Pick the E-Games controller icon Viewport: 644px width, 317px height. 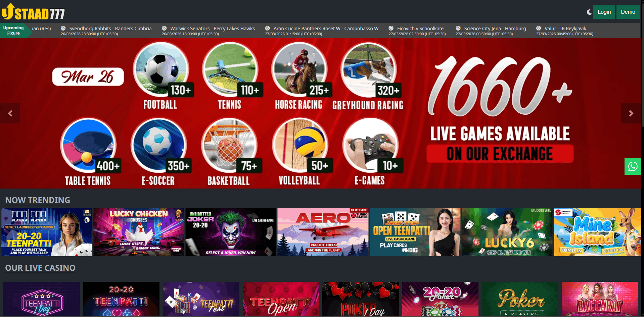point(370,145)
